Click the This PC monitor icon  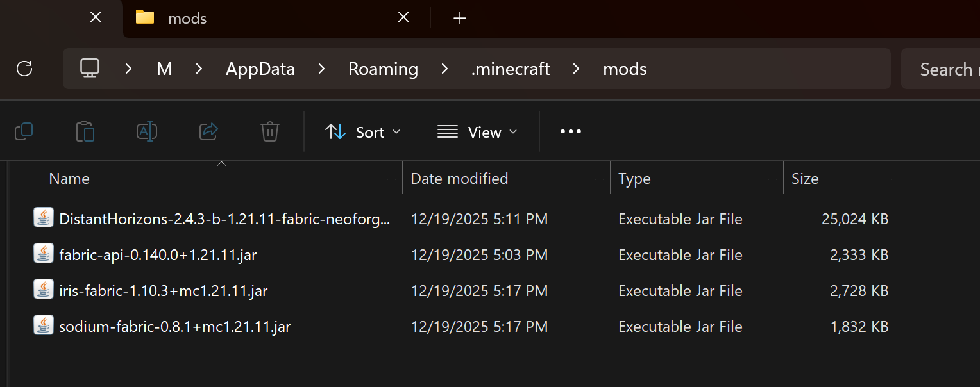pyautogui.click(x=90, y=69)
